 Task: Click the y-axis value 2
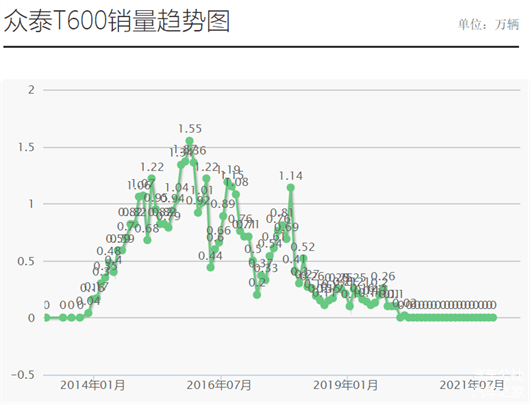tap(31, 90)
